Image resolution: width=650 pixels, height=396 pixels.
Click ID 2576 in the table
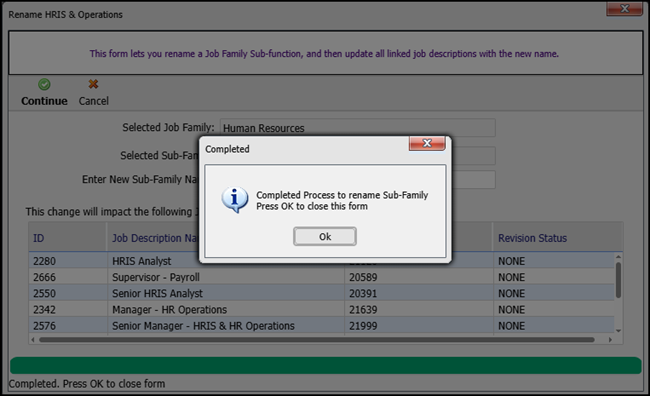point(44,326)
